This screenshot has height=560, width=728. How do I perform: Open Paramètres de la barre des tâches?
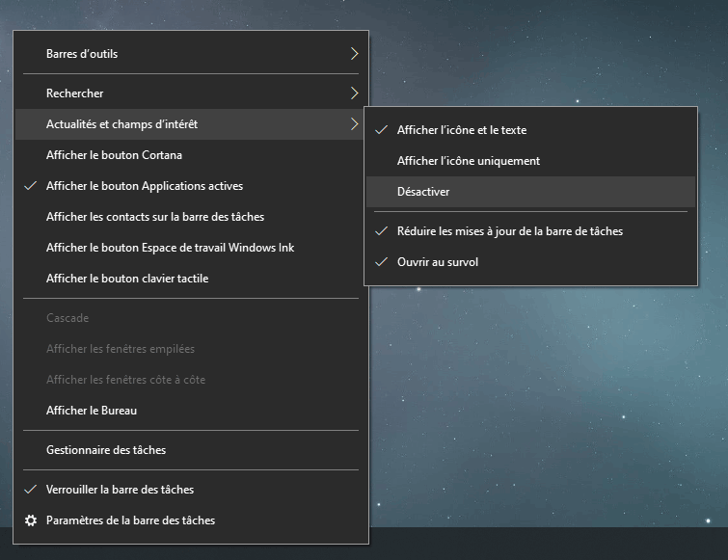pos(130,520)
